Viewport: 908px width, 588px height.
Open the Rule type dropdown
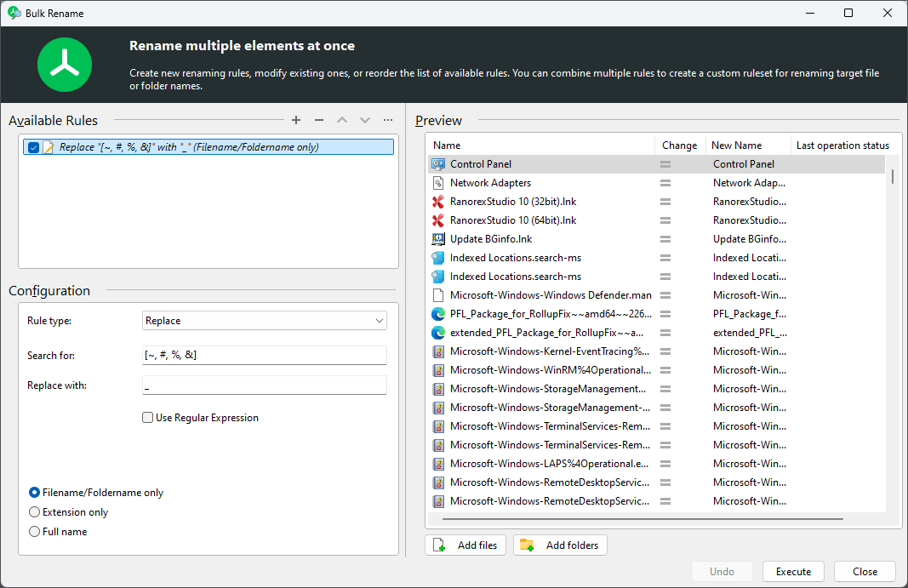click(265, 320)
